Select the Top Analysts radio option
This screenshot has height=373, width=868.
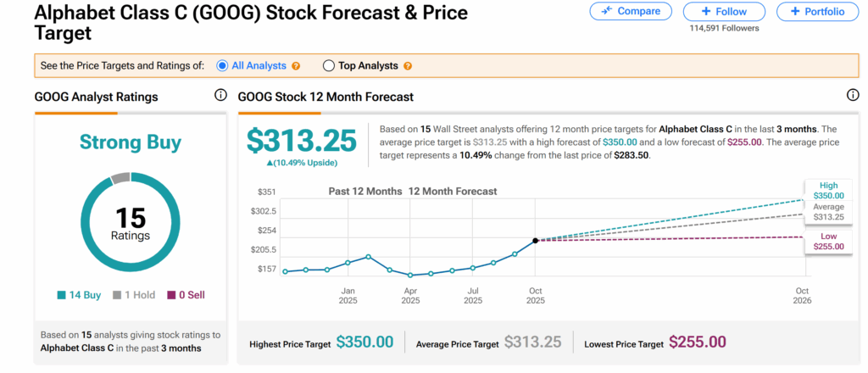[x=329, y=65]
